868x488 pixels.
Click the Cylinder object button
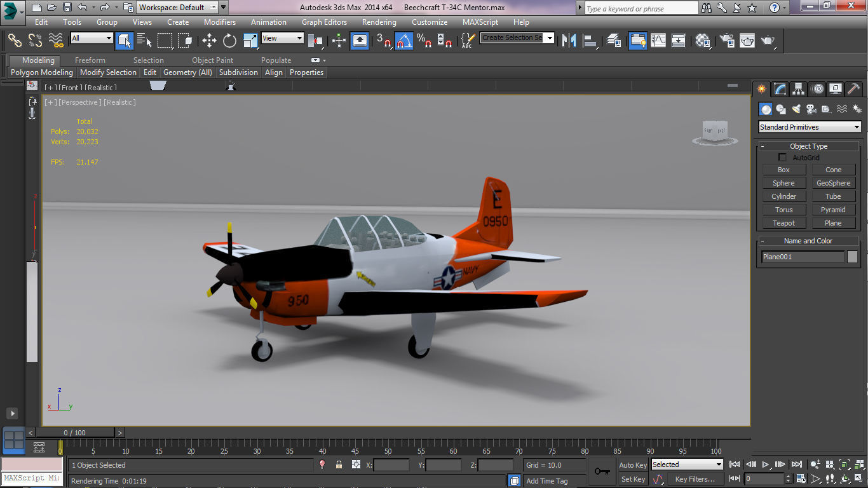pyautogui.click(x=783, y=196)
